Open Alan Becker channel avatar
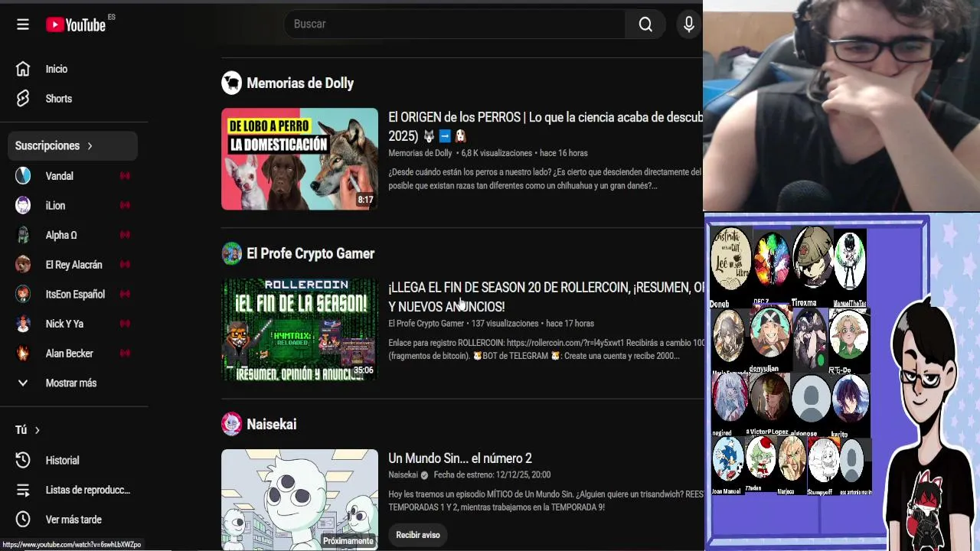 tap(23, 354)
